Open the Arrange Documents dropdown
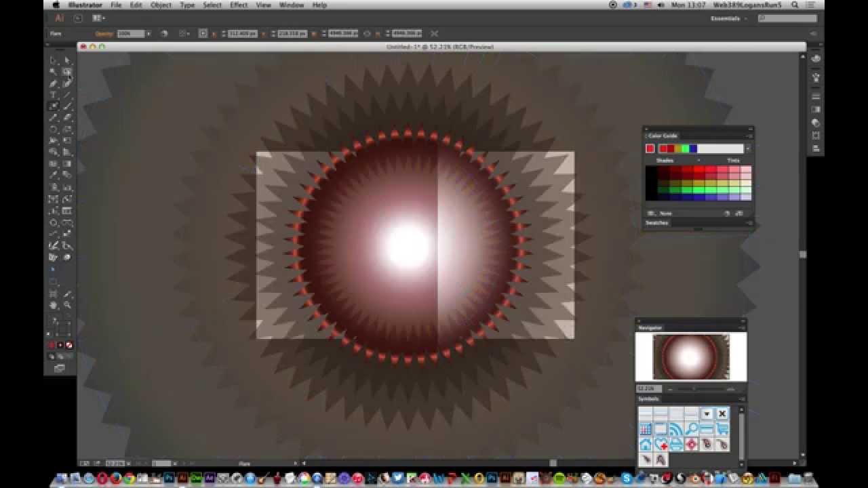868x488 pixels. [x=98, y=18]
